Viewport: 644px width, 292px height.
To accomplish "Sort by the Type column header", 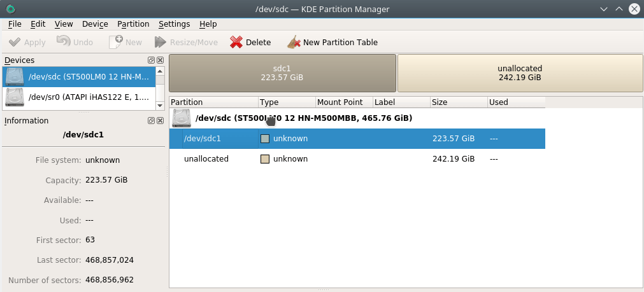I will coord(287,102).
